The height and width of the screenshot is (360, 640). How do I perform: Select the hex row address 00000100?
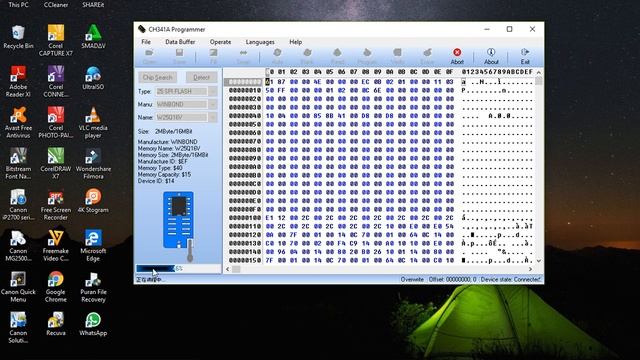(x=244, y=218)
